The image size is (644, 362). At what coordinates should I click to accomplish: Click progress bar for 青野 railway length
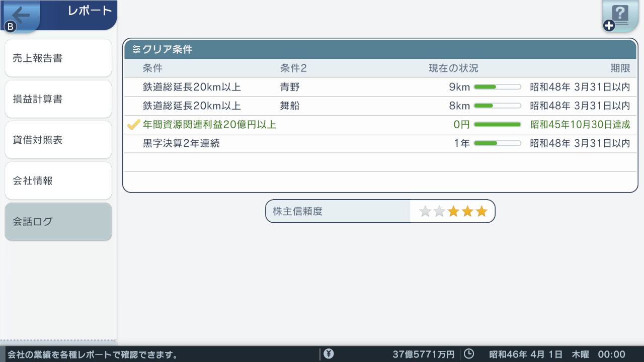(498, 87)
